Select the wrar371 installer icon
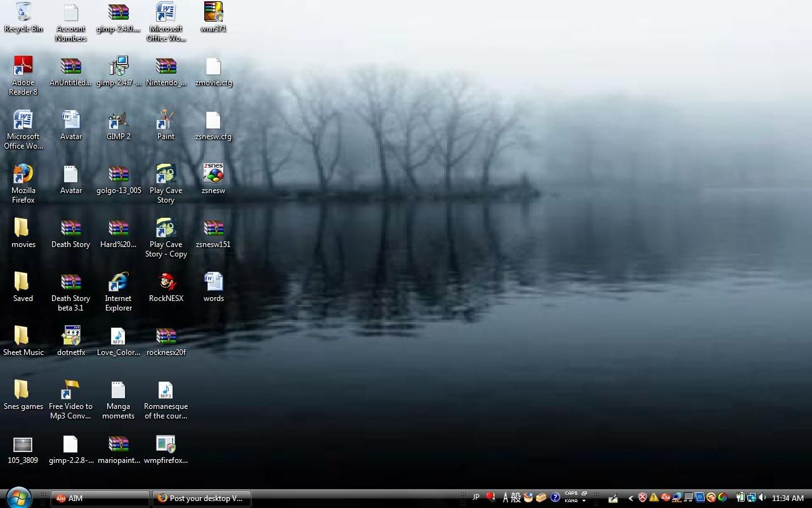812x508 pixels. click(214, 18)
